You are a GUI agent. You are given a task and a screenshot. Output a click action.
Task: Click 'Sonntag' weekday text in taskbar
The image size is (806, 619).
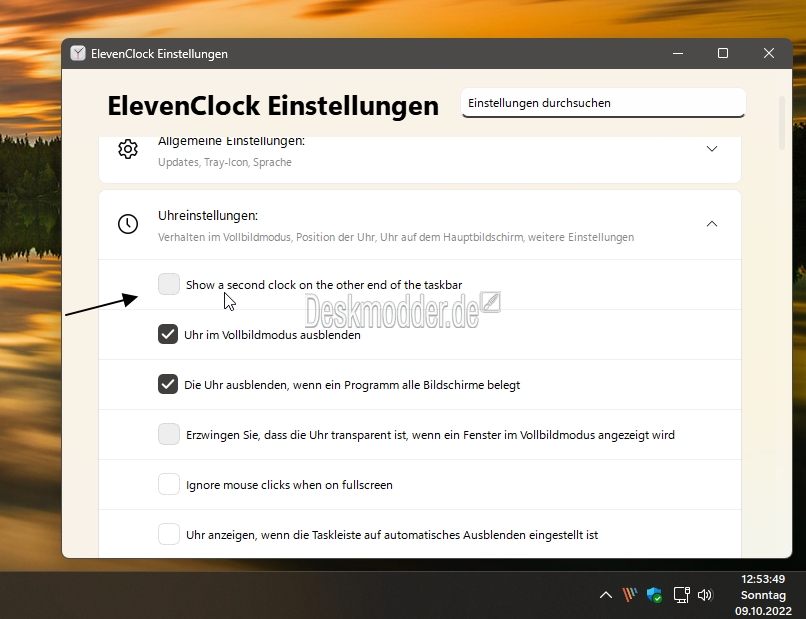(x=763, y=595)
